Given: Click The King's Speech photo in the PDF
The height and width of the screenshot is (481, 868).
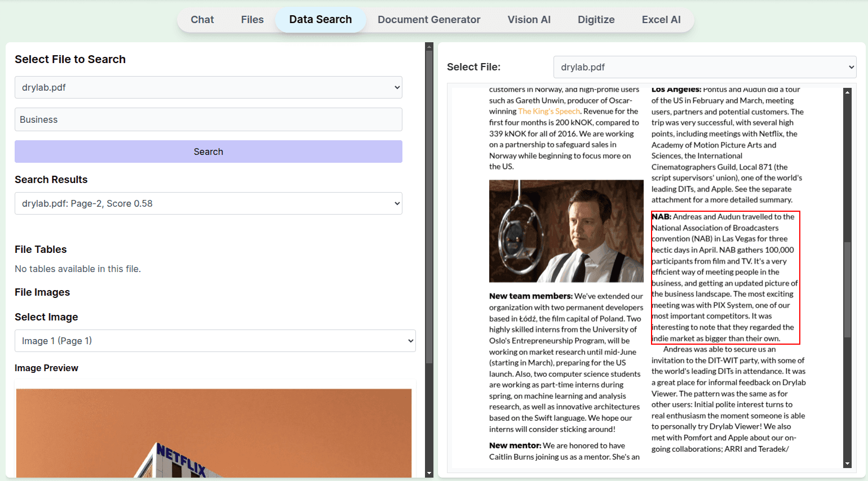Looking at the screenshot, I should tap(566, 231).
